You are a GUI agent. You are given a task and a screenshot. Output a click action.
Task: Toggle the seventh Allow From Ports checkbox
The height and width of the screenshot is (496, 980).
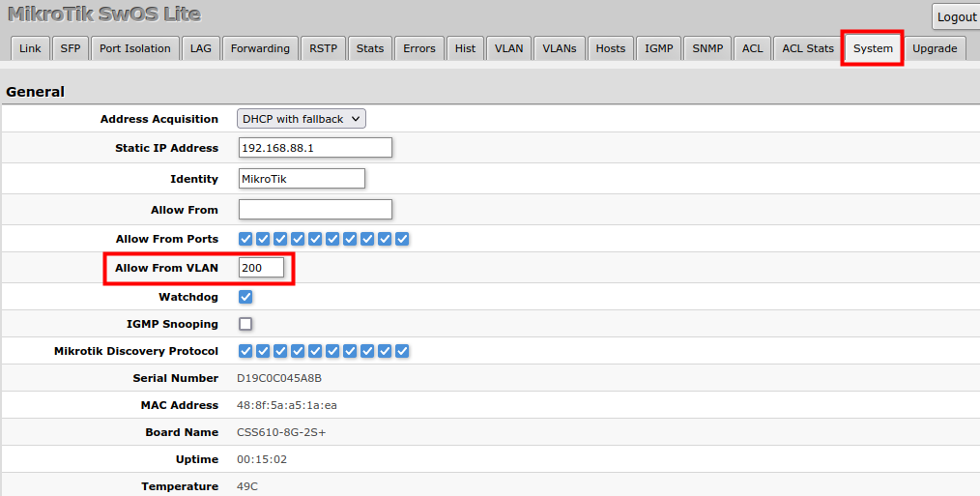[350, 239]
